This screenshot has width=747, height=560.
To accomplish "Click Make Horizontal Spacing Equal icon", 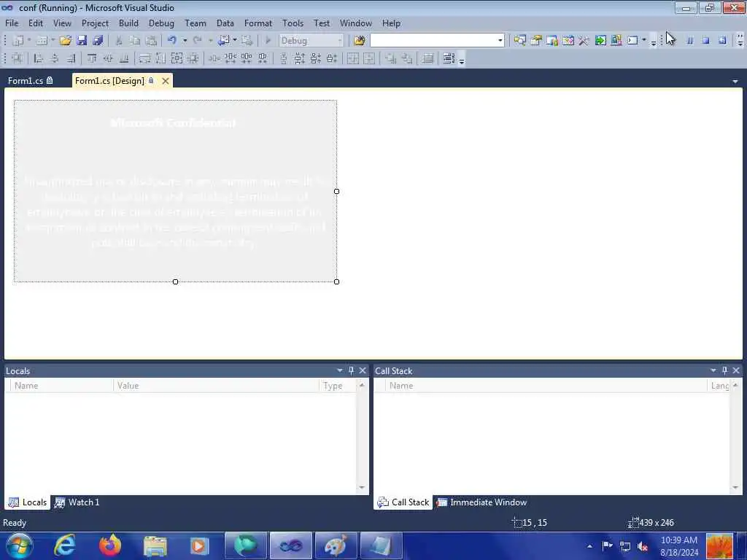I will point(214,58).
